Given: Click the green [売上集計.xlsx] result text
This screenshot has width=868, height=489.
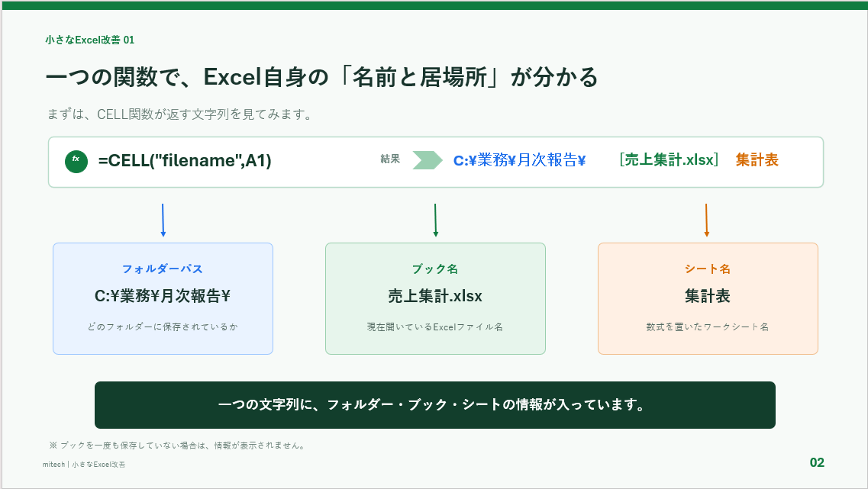Looking at the screenshot, I should point(669,159).
